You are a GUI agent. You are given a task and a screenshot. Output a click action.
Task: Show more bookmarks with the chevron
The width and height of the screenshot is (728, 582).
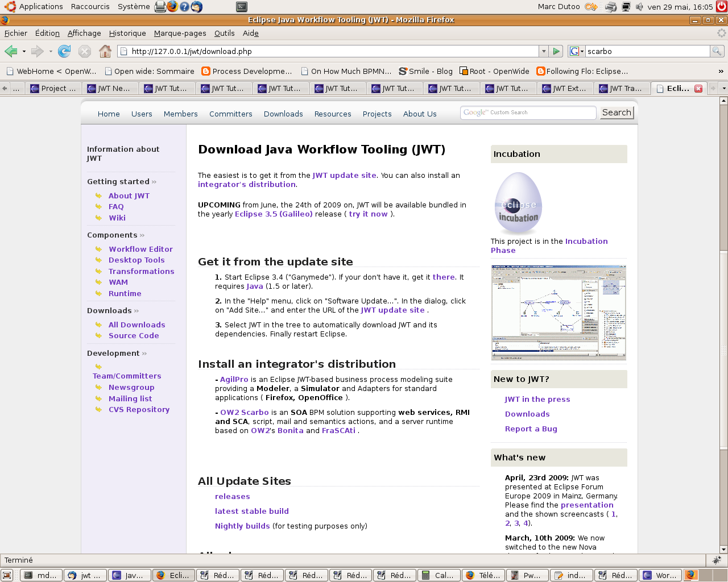pyautogui.click(x=721, y=71)
